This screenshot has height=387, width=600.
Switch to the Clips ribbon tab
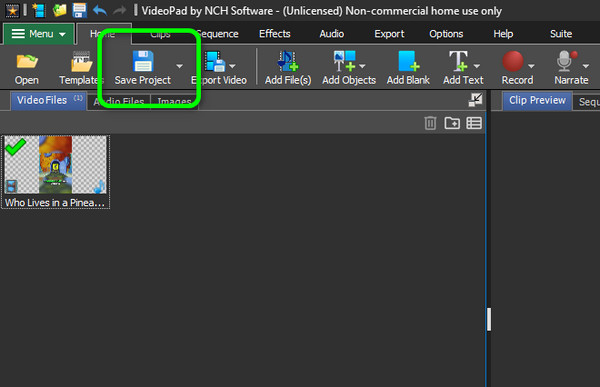[160, 34]
